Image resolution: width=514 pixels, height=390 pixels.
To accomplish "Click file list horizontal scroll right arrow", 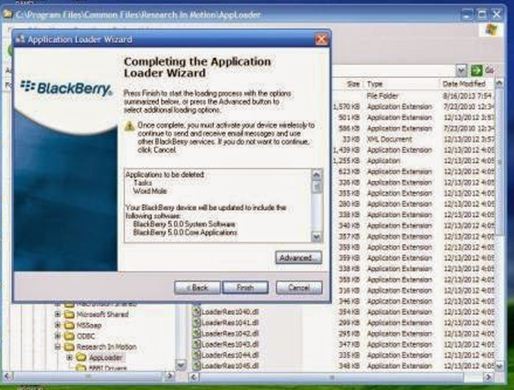I will (x=489, y=377).
